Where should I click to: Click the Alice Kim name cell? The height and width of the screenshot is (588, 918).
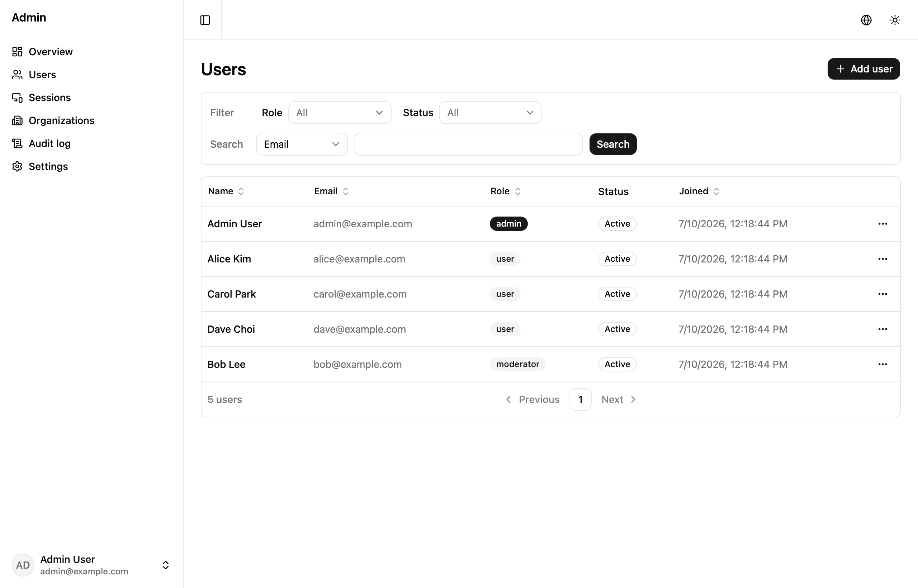[x=229, y=259]
